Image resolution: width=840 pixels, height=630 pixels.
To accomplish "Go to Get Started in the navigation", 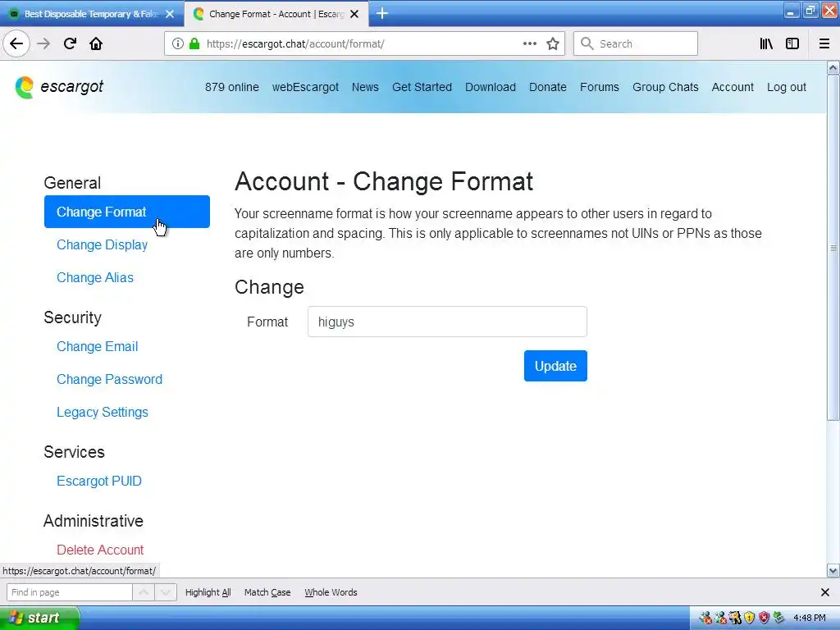I will [x=422, y=87].
